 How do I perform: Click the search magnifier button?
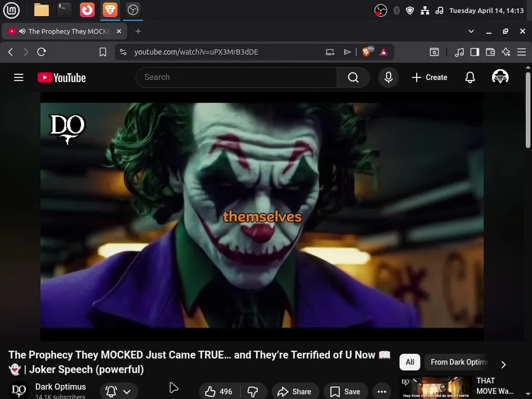pyautogui.click(x=353, y=78)
